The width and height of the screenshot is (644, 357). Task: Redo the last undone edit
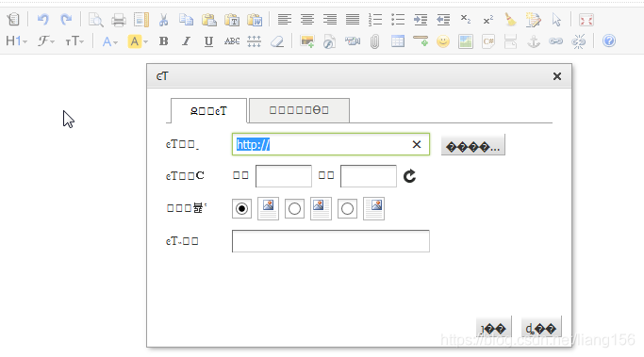tap(66, 19)
